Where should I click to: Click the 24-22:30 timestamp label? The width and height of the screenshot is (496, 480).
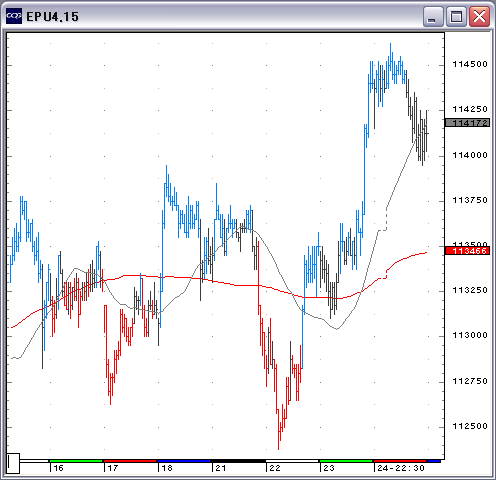click(401, 468)
